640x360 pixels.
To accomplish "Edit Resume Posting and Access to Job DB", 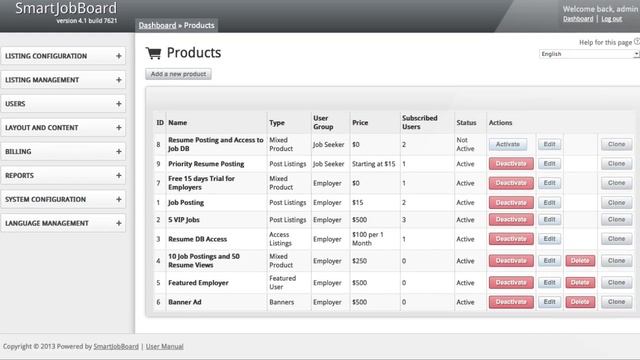I will pos(549,144).
